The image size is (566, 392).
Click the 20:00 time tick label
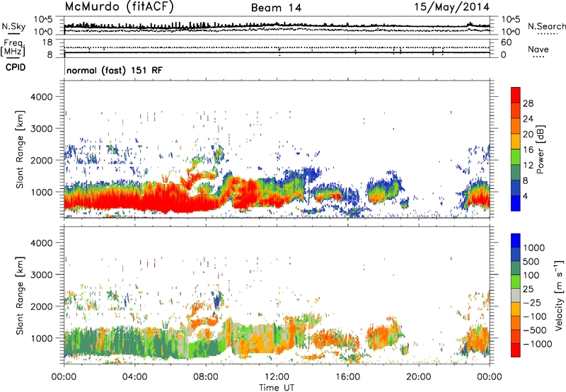(x=418, y=377)
